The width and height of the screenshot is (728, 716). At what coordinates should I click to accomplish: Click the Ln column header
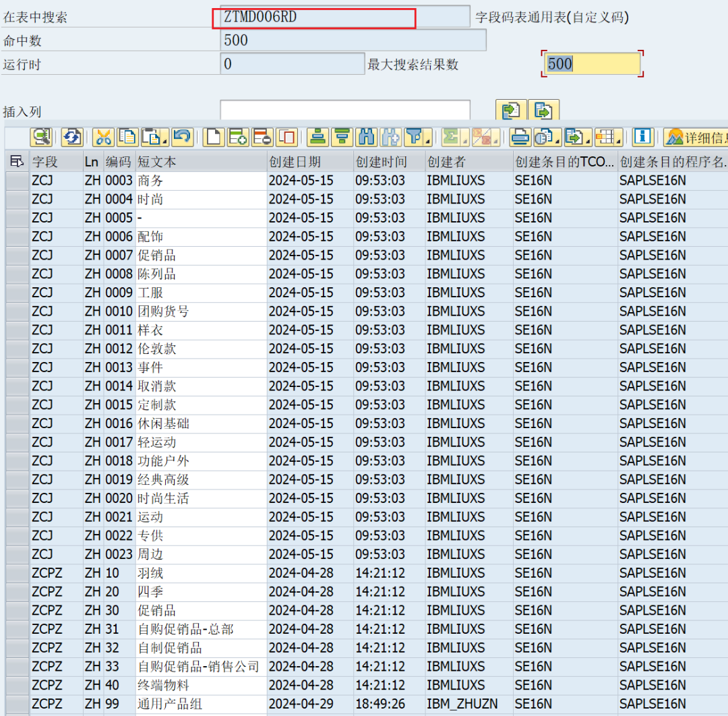click(x=93, y=162)
